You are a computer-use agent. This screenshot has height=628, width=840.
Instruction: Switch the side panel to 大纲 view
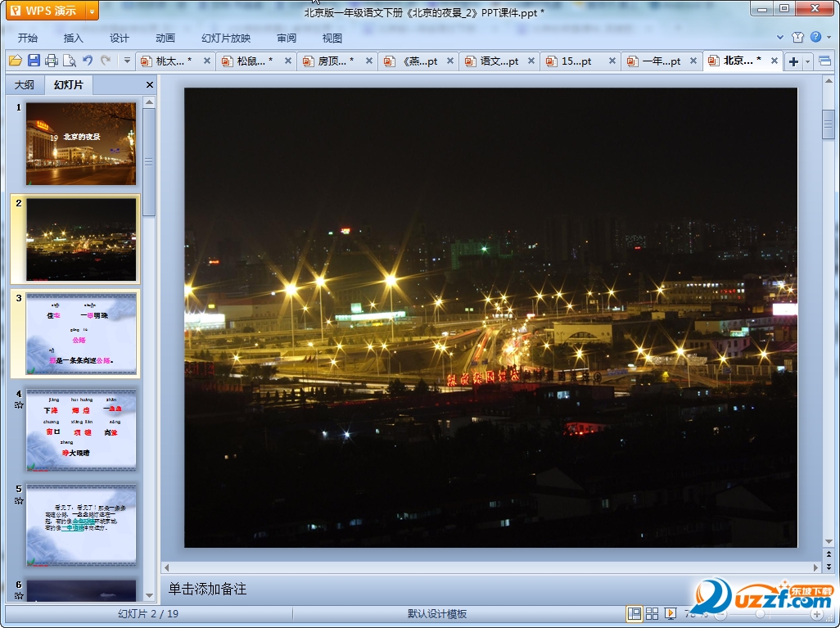[x=24, y=84]
